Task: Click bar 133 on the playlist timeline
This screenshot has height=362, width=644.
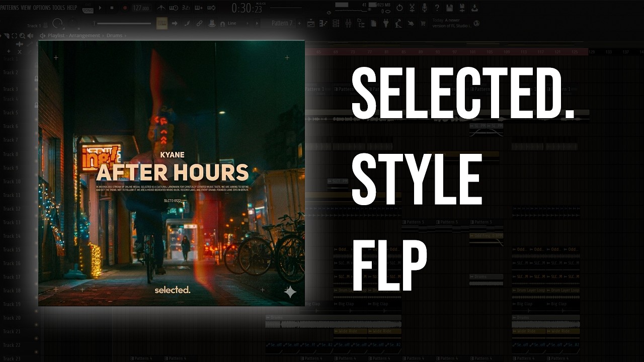Action: pos(609,52)
